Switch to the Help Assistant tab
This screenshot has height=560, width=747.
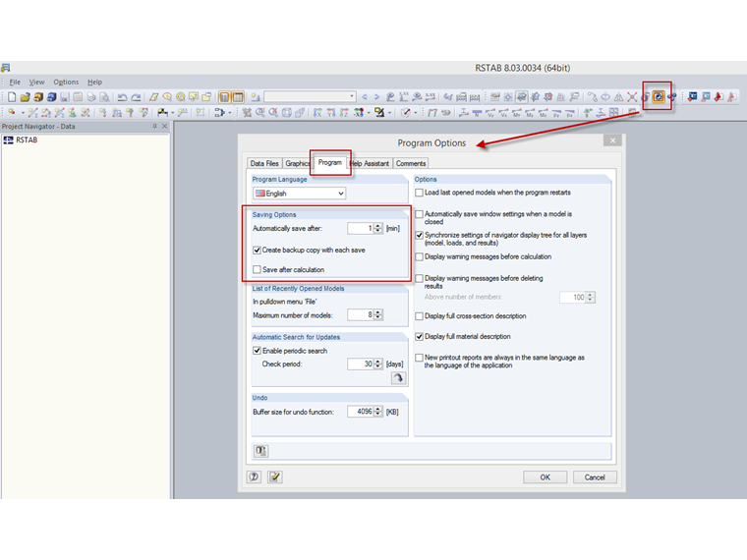coord(370,163)
